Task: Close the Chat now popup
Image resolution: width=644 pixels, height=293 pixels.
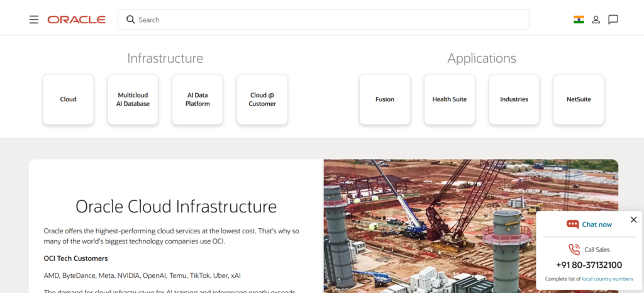Action: click(x=634, y=219)
